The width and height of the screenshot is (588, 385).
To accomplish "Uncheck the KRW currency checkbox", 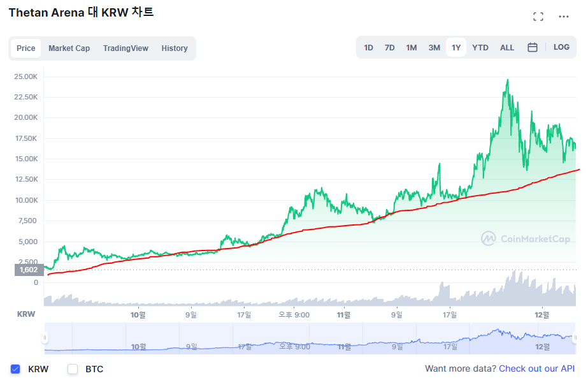I will pyautogui.click(x=15, y=369).
